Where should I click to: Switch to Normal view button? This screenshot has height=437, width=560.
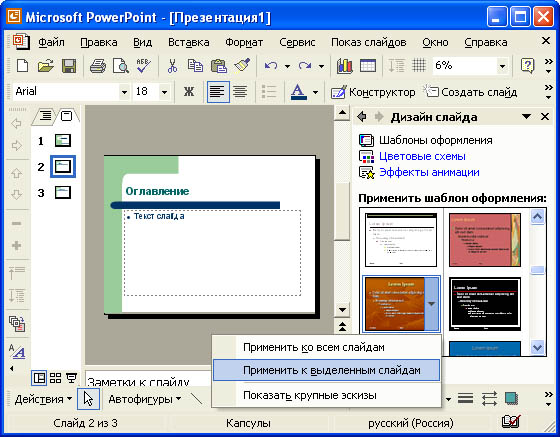pyautogui.click(x=39, y=378)
